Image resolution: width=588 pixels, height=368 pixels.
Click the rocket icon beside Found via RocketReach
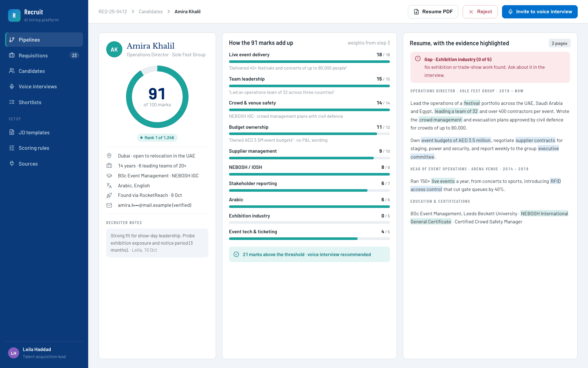click(x=109, y=195)
